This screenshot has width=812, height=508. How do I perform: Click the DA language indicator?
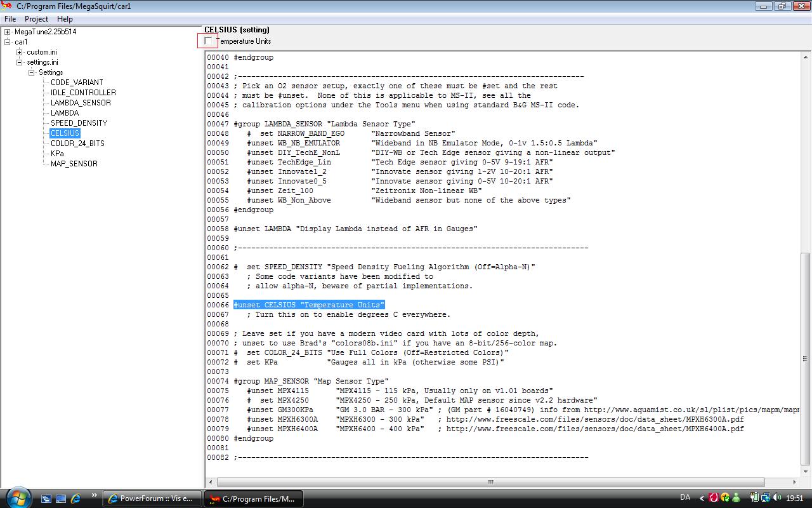(685, 497)
